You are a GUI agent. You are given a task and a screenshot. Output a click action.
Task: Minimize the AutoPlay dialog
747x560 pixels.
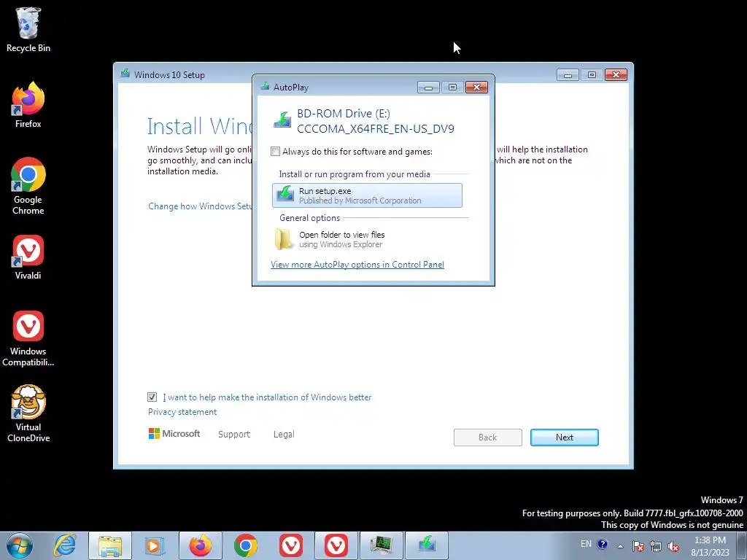[428, 87]
